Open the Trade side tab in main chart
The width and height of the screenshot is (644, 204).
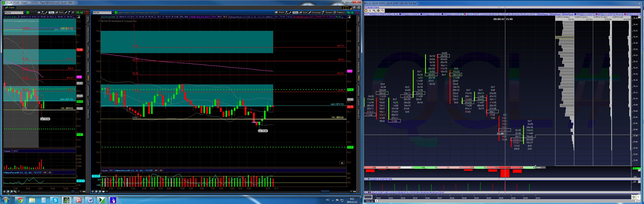[x=359, y=19]
